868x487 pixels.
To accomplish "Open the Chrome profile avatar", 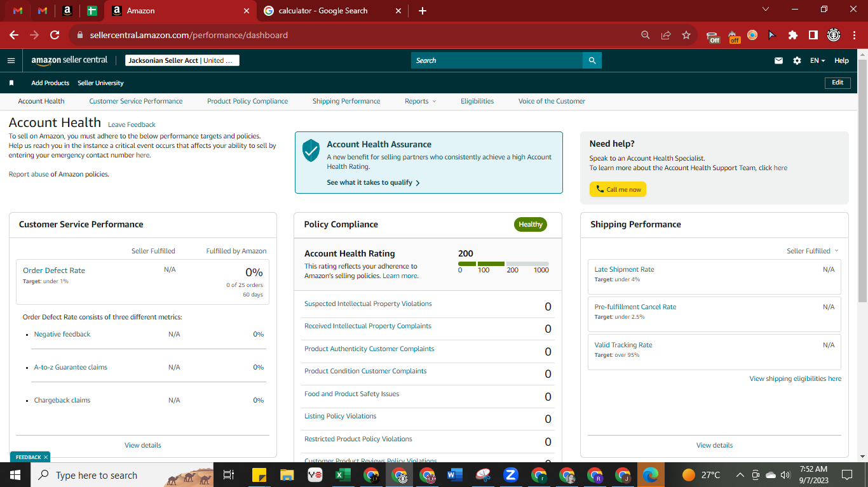I will click(834, 35).
